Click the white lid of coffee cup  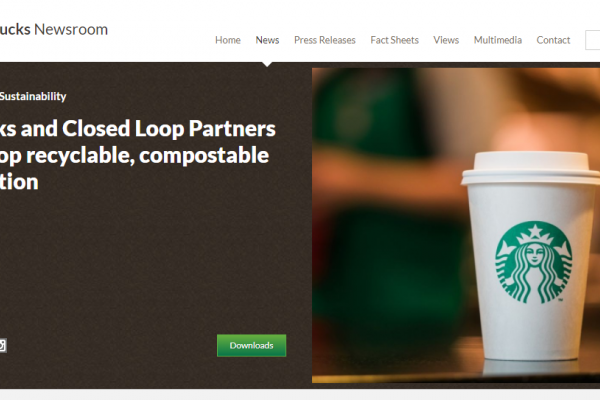click(x=530, y=168)
